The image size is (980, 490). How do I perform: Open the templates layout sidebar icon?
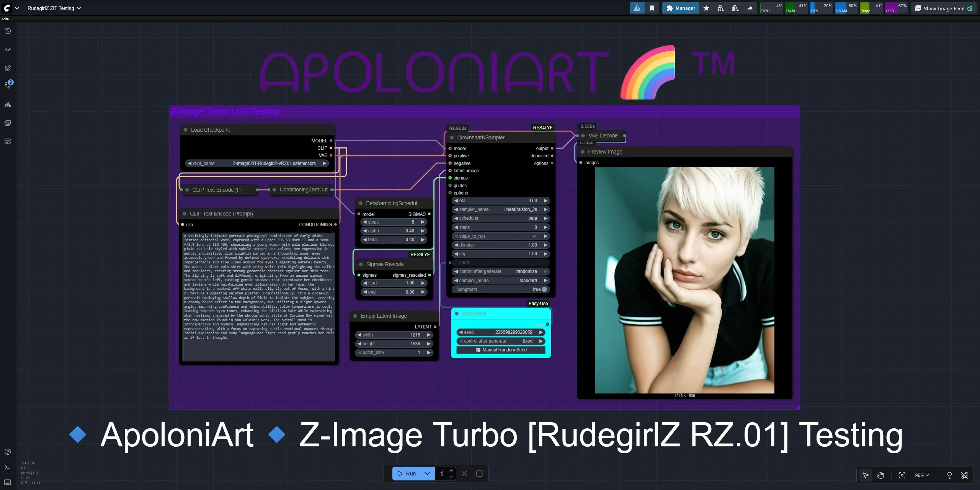point(8,141)
